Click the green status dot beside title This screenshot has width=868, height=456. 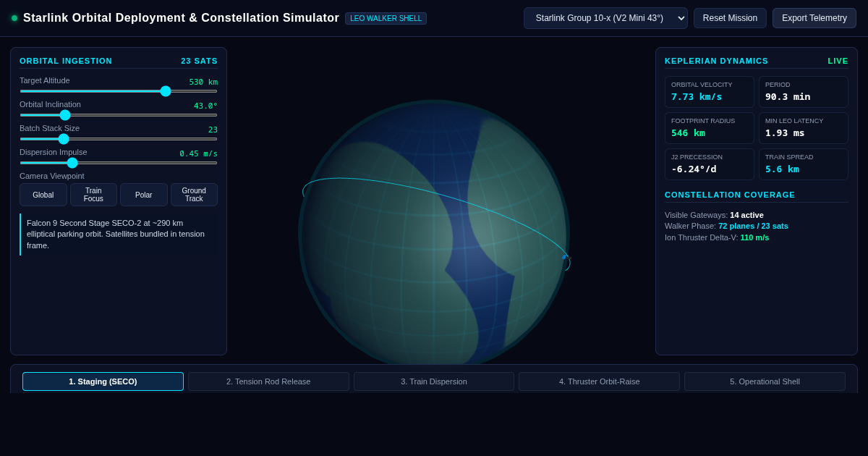[14, 18]
